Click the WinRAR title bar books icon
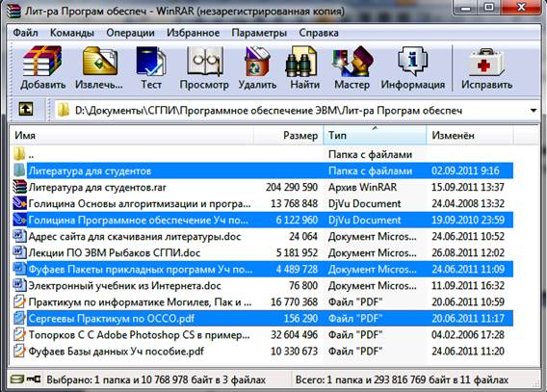This screenshot has height=392, width=547. [13, 11]
